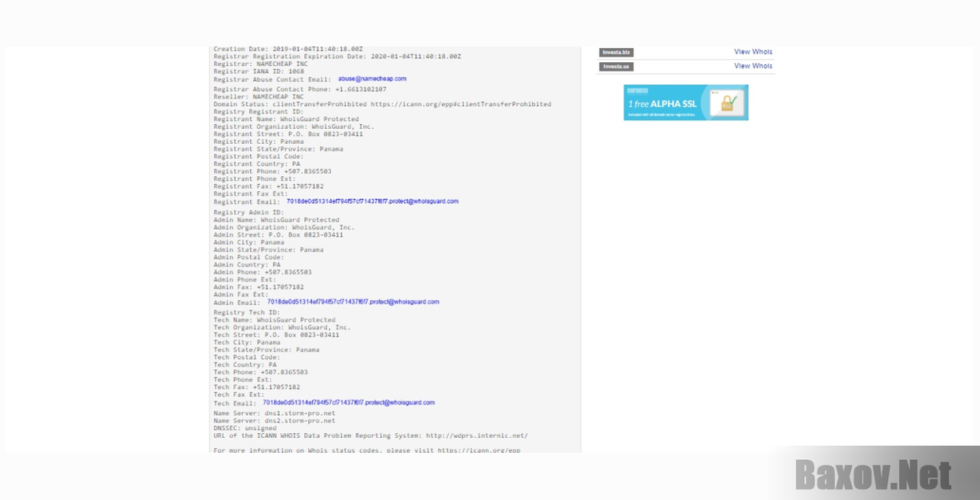Select the investa.us domain badge
This screenshot has width=980, height=500.
click(x=616, y=67)
